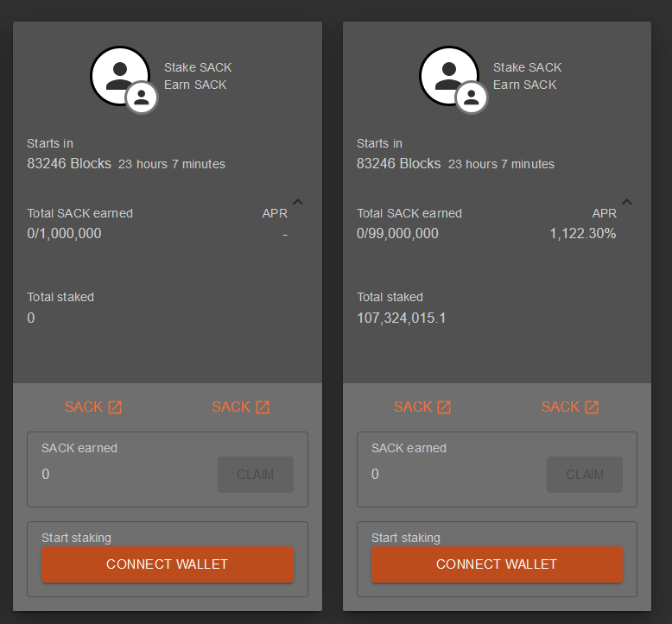The height and width of the screenshot is (624, 672).
Task: Open second SACK external link in the 1,000,000 pool card
Action: tap(241, 407)
